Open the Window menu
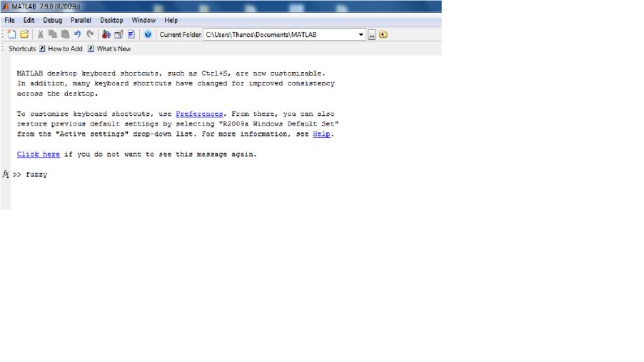This screenshot has height=362, width=644. pyautogui.click(x=144, y=20)
